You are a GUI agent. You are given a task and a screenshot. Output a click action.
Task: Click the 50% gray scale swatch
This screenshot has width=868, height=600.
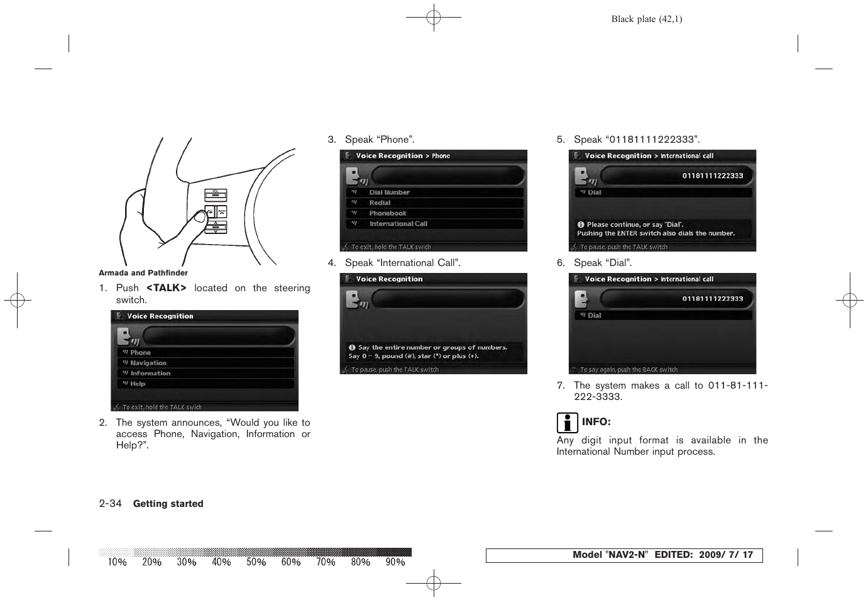coord(255,552)
